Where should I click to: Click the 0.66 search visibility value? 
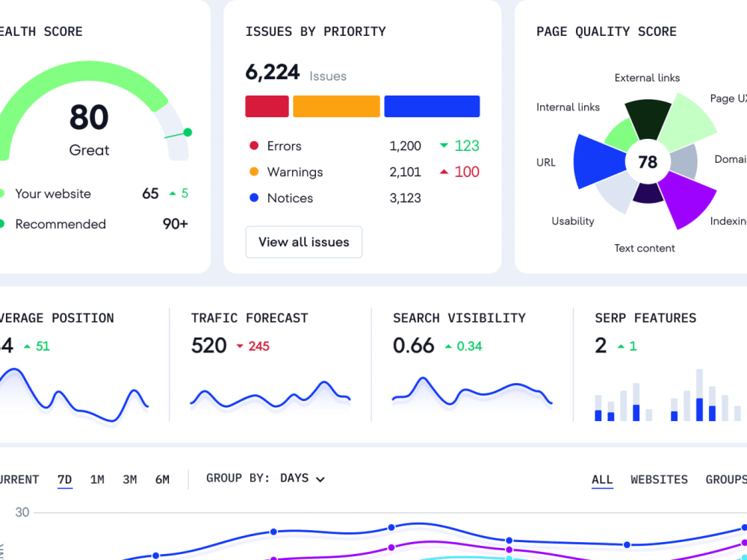point(414,346)
